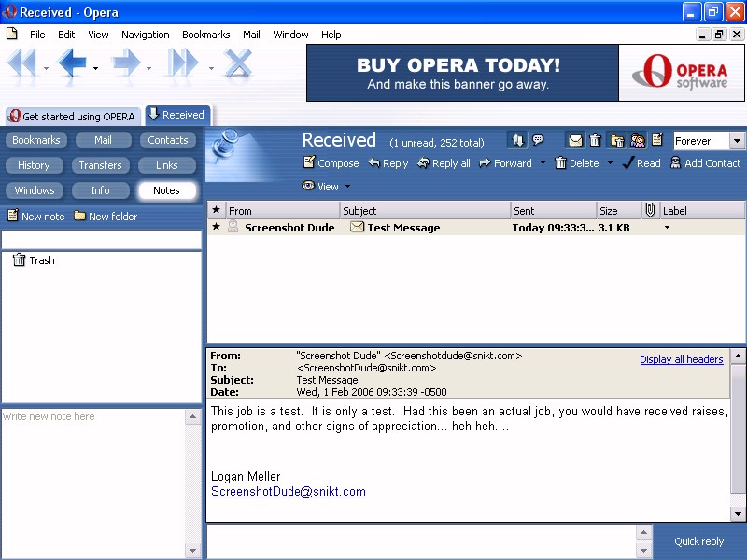The width and height of the screenshot is (747, 560).
Task: Mark message as Read
Action: 641,163
